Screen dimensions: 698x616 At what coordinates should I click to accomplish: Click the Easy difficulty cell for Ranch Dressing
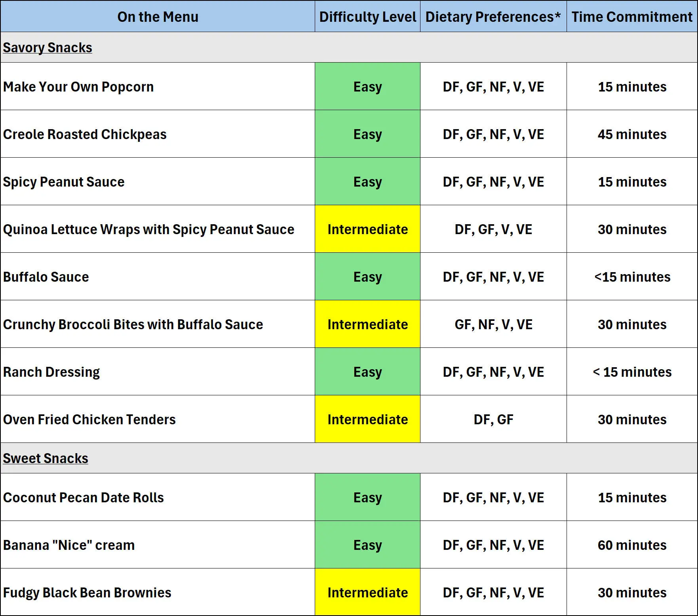pyautogui.click(x=367, y=372)
